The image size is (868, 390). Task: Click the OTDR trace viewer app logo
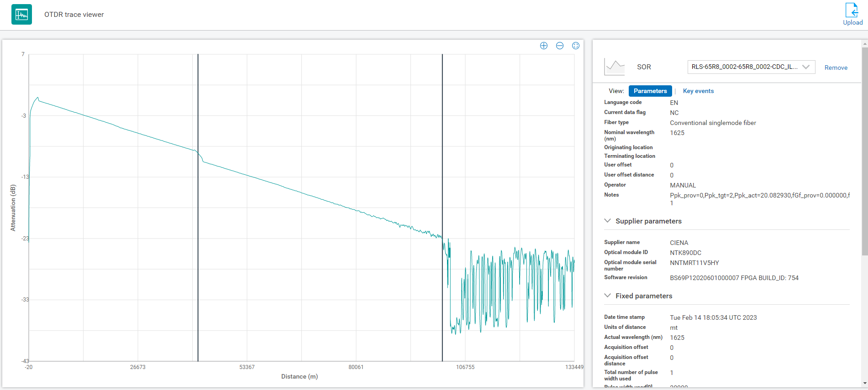[21, 15]
